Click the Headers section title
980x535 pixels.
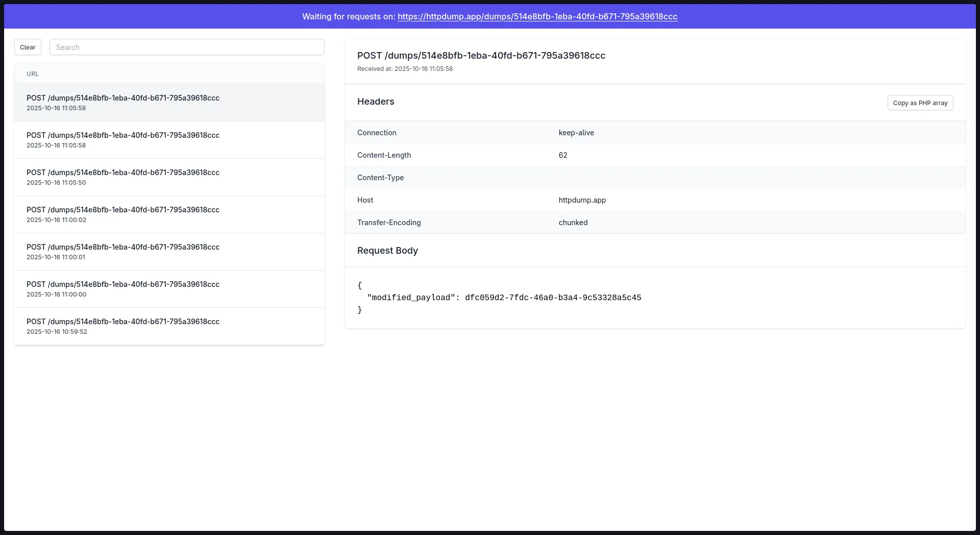375,102
